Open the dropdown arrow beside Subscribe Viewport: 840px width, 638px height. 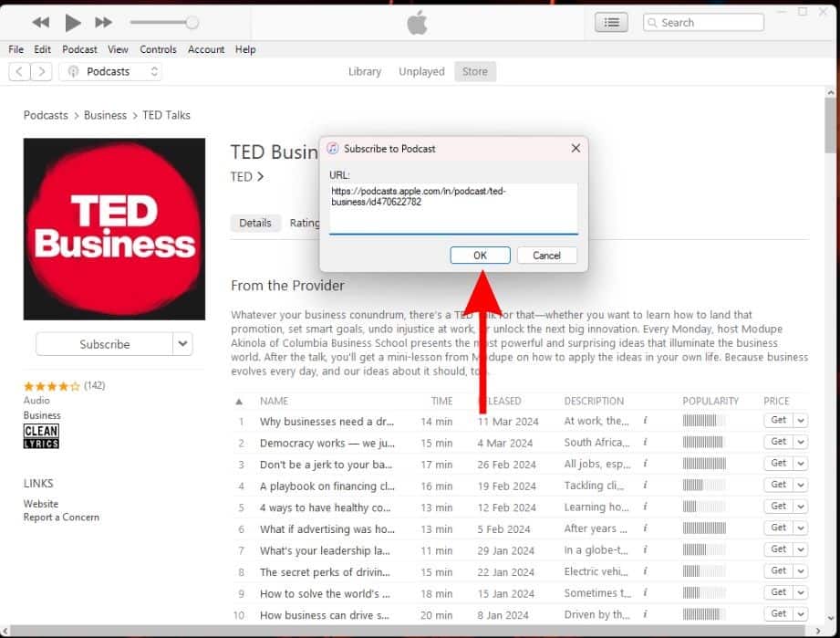pos(183,344)
